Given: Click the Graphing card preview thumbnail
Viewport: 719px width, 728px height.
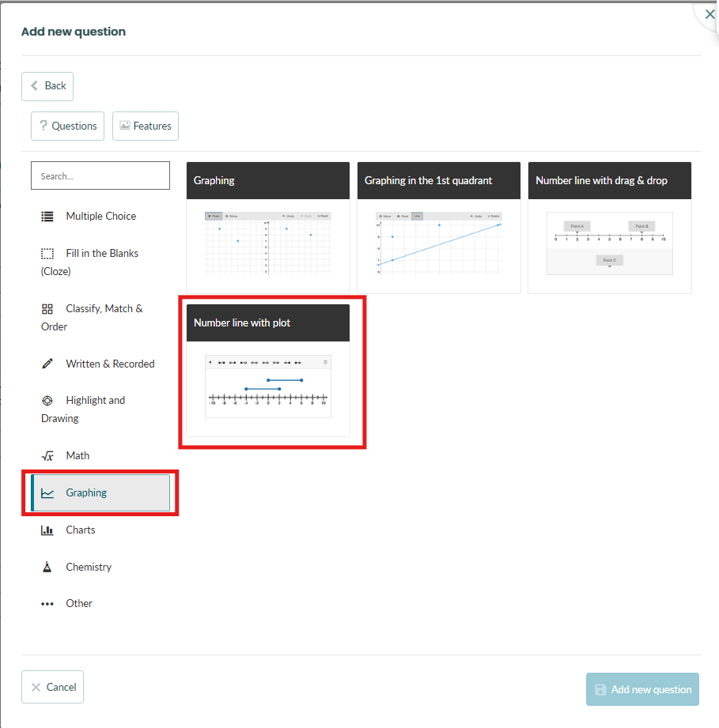Looking at the screenshot, I should (x=268, y=243).
